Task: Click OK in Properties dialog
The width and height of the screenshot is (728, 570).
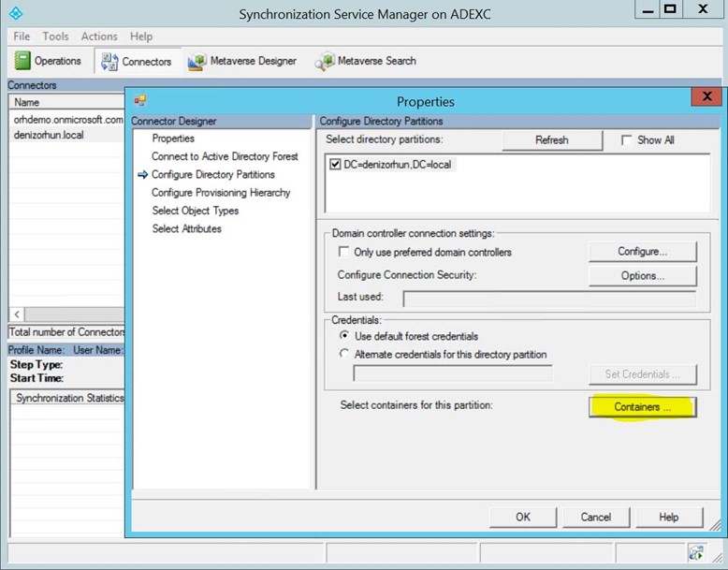Action: [x=523, y=517]
